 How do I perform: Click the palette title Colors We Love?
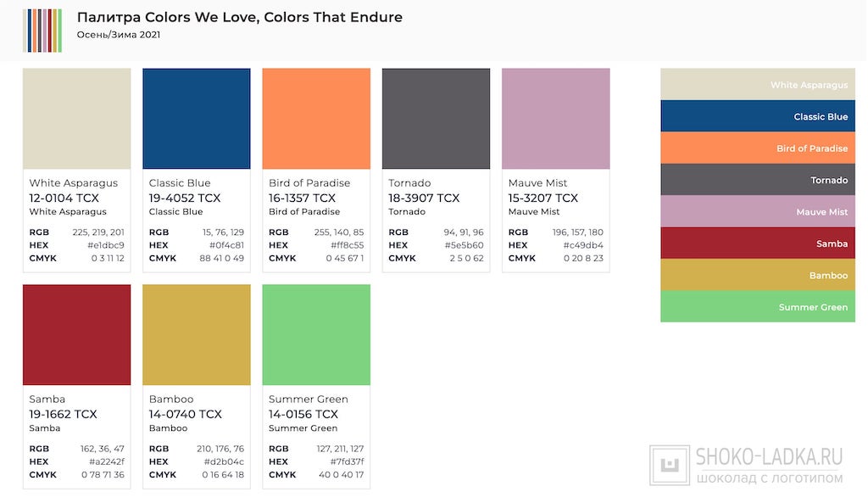click(x=239, y=18)
